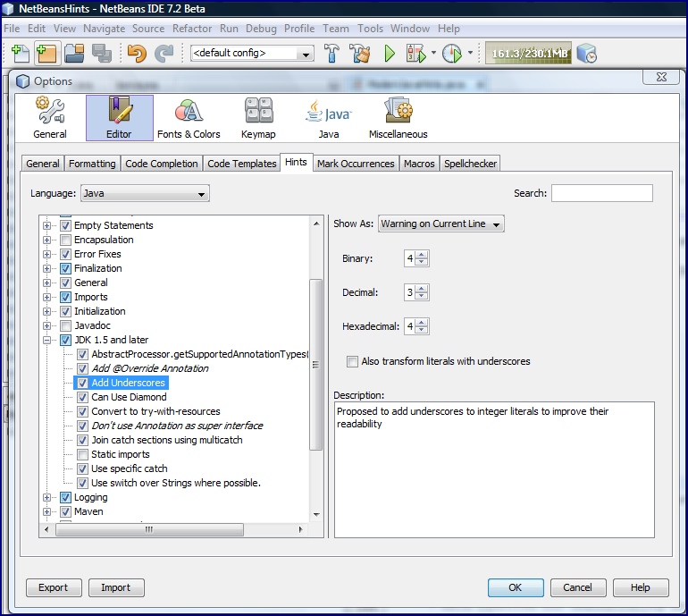This screenshot has height=616, width=688.
Task: Open the Language dropdown showing Java
Action: coord(145,193)
